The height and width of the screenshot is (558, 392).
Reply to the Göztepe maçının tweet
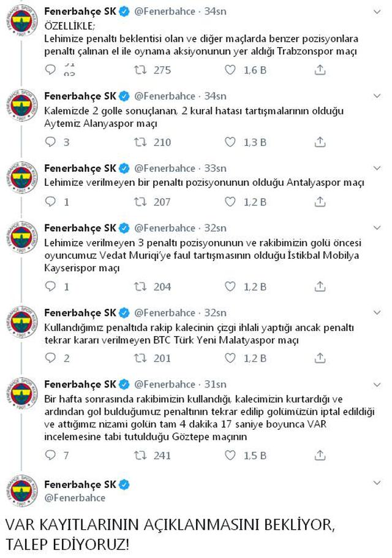pyautogui.click(x=50, y=455)
